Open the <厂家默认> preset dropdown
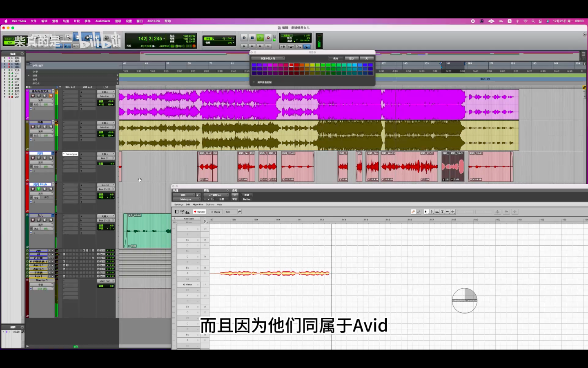588x368 pixels. click(x=216, y=195)
